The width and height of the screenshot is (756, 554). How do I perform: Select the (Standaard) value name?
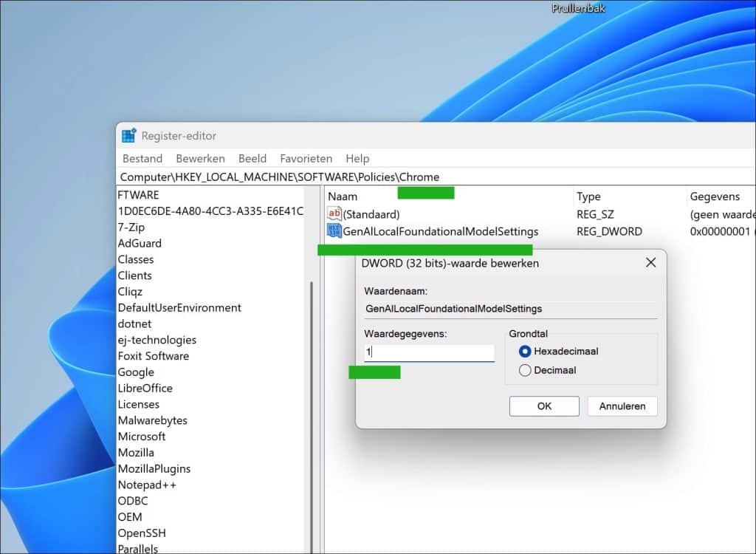[371, 214]
